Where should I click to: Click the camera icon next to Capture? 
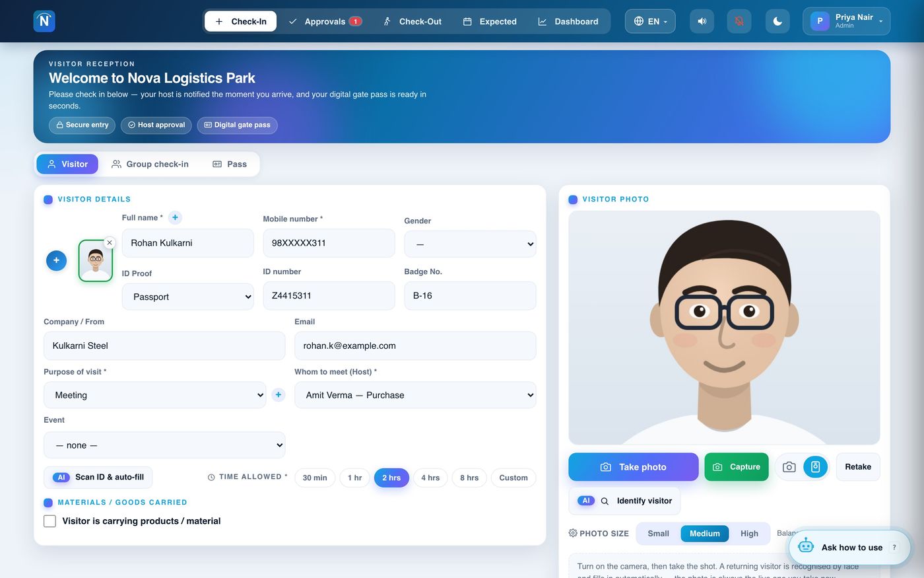(x=789, y=467)
